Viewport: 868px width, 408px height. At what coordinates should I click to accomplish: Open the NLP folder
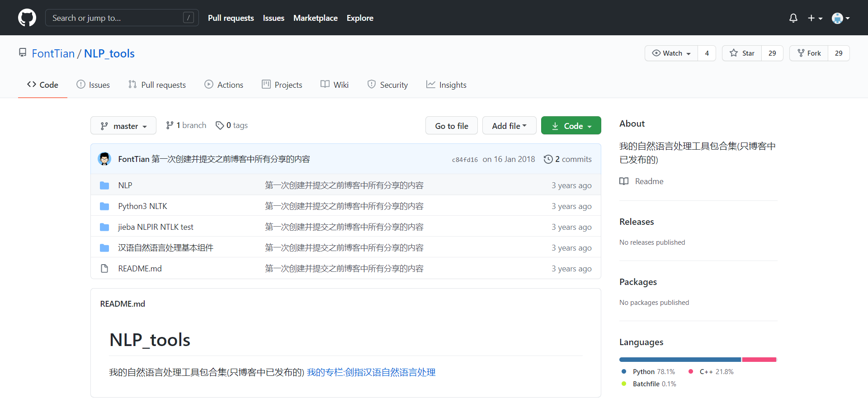point(125,185)
